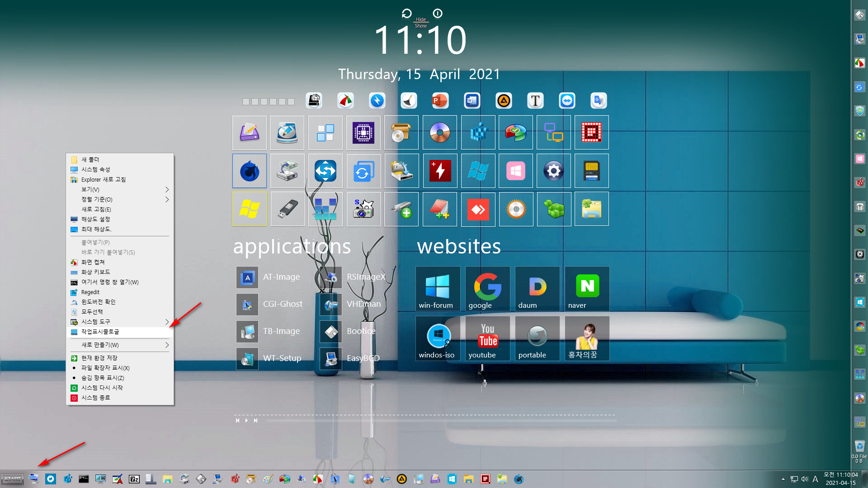
Task: Open the Waterfox blue fox browser tile
Action: click(x=250, y=171)
